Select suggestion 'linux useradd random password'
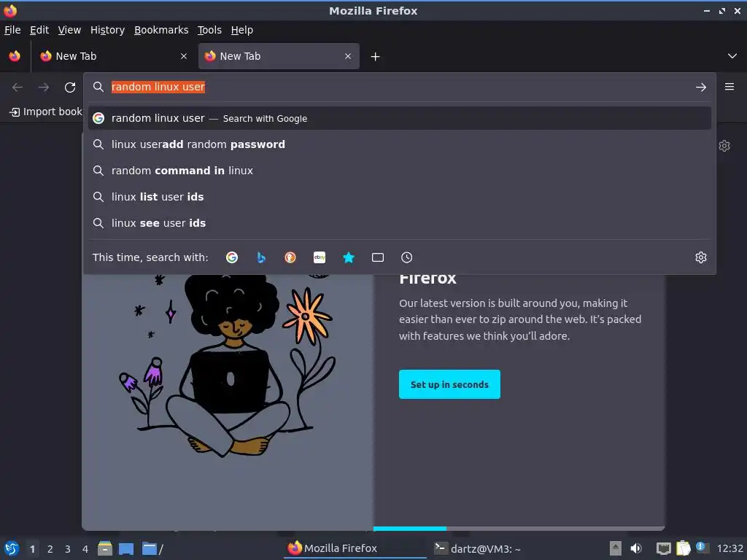This screenshot has width=747, height=560. (399, 144)
